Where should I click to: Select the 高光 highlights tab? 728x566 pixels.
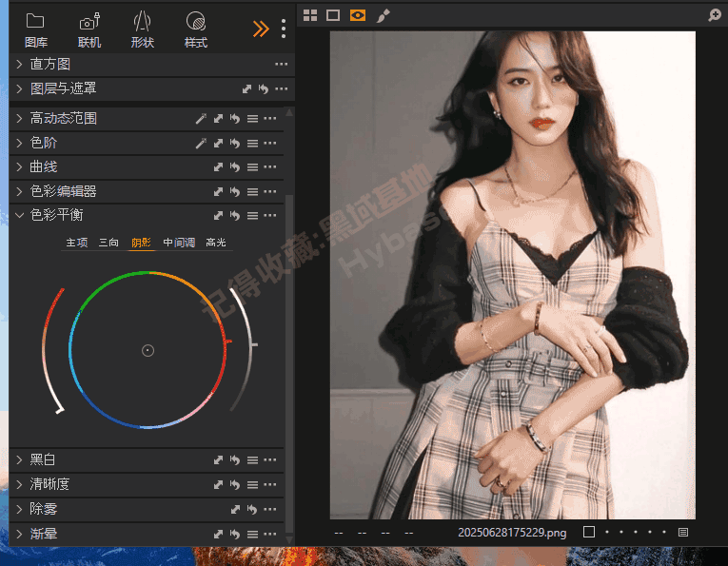[215, 243]
